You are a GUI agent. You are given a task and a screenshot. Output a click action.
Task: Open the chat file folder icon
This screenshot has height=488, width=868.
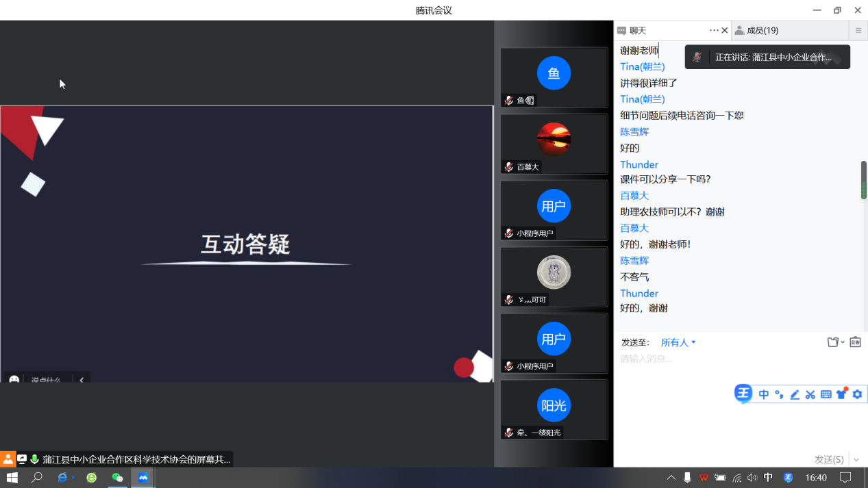(x=833, y=342)
